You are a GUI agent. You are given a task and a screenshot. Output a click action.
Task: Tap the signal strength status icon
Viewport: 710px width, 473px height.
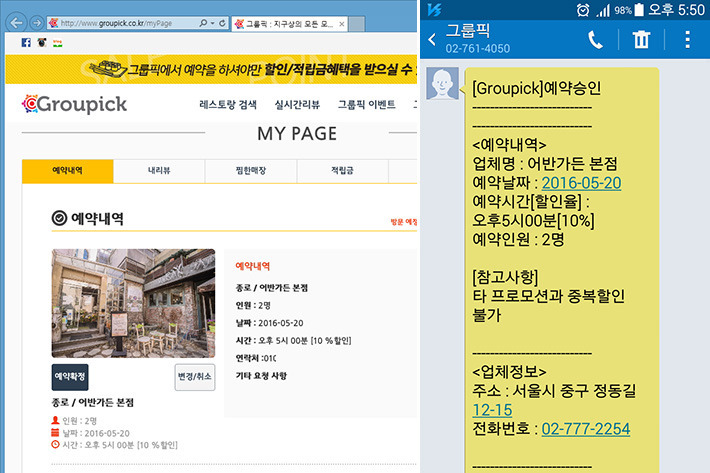tap(603, 10)
